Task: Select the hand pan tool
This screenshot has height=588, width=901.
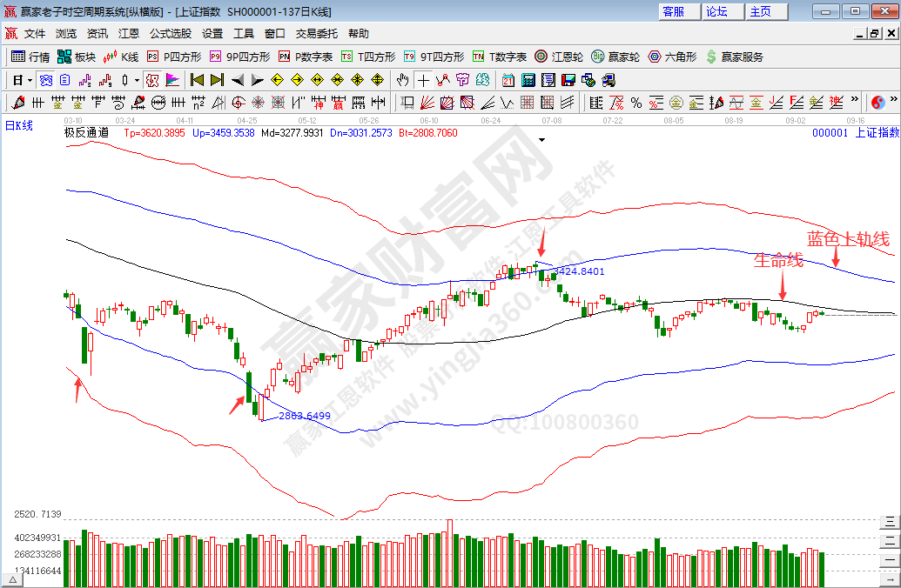Action: [x=402, y=80]
